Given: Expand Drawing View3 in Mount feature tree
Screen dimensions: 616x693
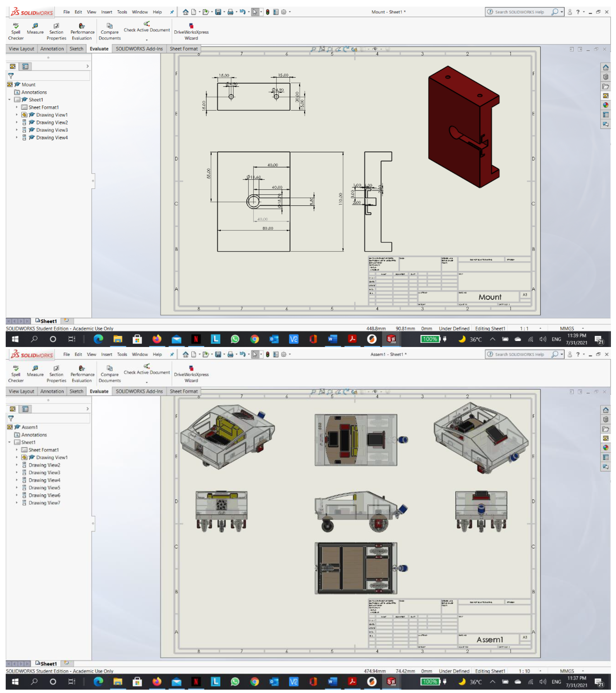Looking at the screenshot, I should (x=17, y=130).
